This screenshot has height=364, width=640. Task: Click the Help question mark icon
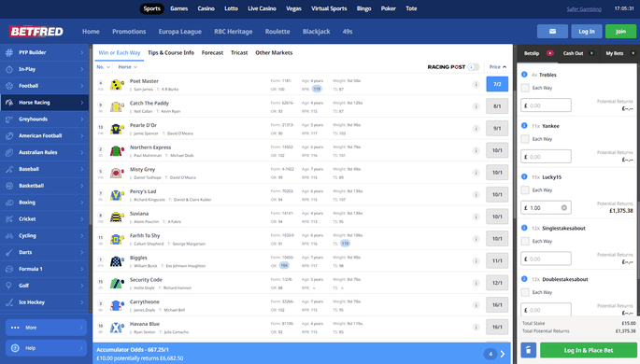click(15, 348)
